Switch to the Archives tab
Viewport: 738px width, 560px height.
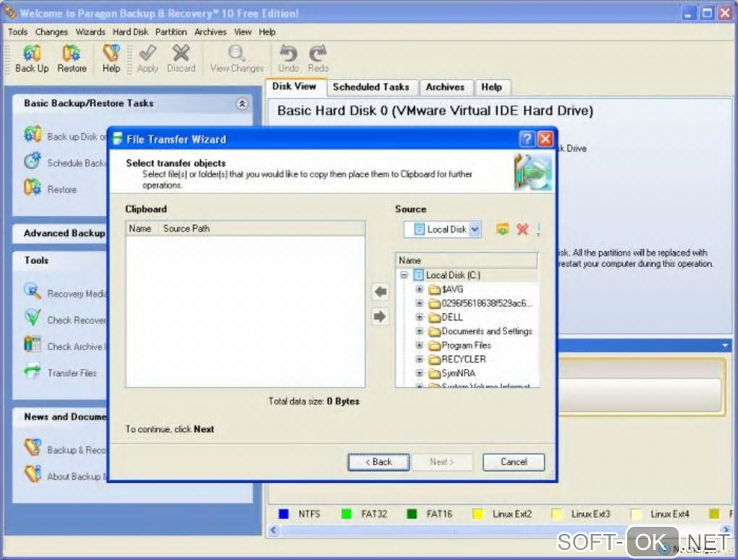point(445,87)
